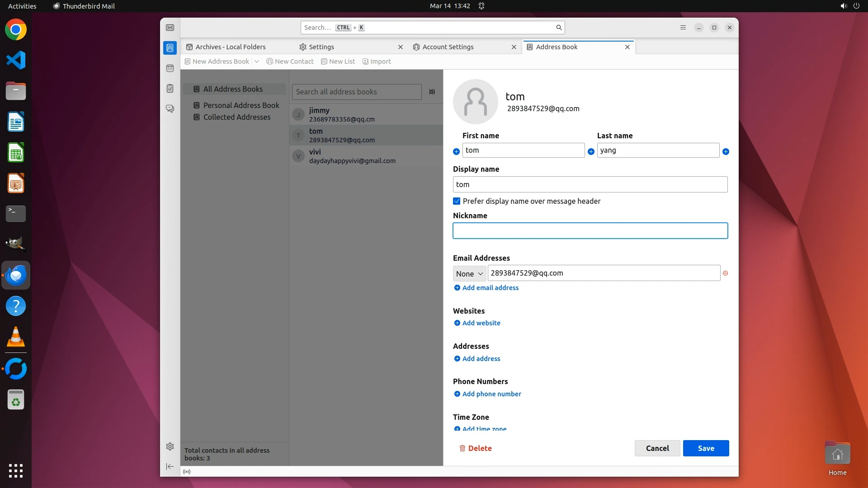Open the email type None dropdown
Image resolution: width=868 pixels, height=488 pixels.
pyautogui.click(x=469, y=274)
